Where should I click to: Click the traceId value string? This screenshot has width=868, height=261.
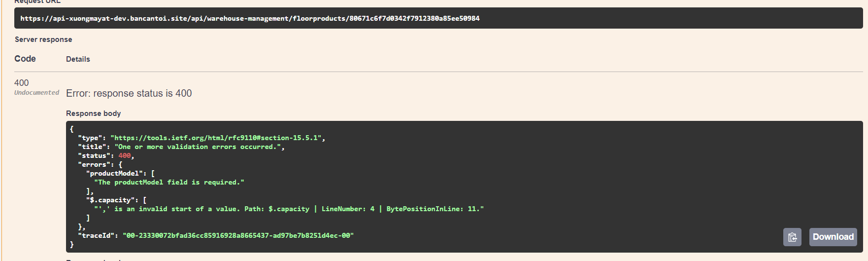pyautogui.click(x=238, y=236)
